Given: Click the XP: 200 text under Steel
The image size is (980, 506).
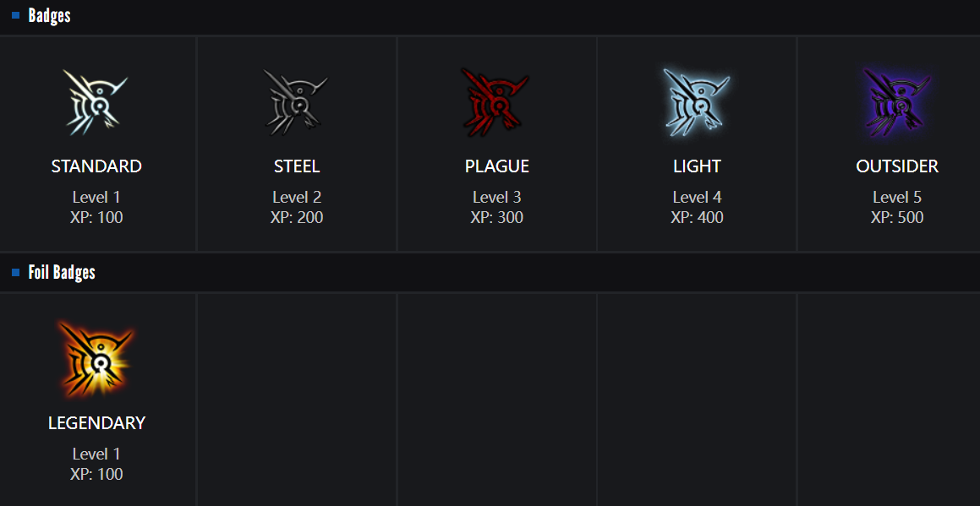Looking at the screenshot, I should 297,218.
